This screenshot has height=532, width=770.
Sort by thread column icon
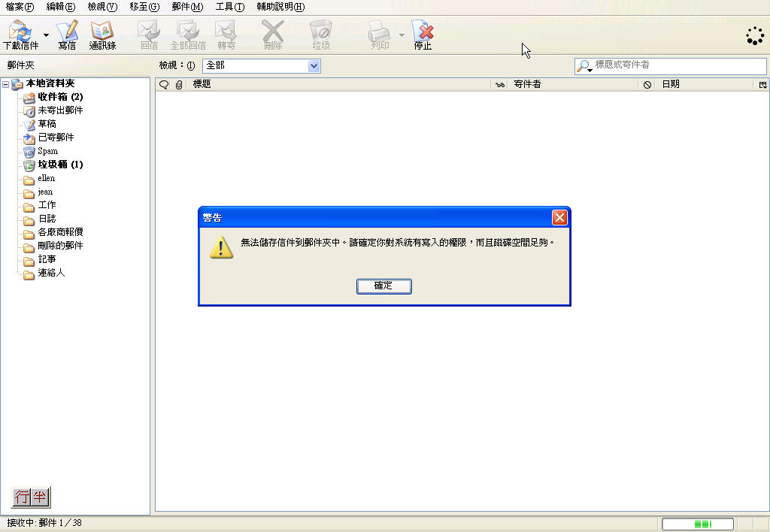coord(164,84)
